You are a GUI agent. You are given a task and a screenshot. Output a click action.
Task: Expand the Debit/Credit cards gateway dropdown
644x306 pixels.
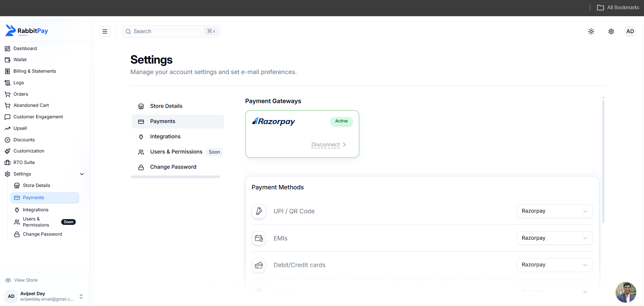pyautogui.click(x=555, y=265)
